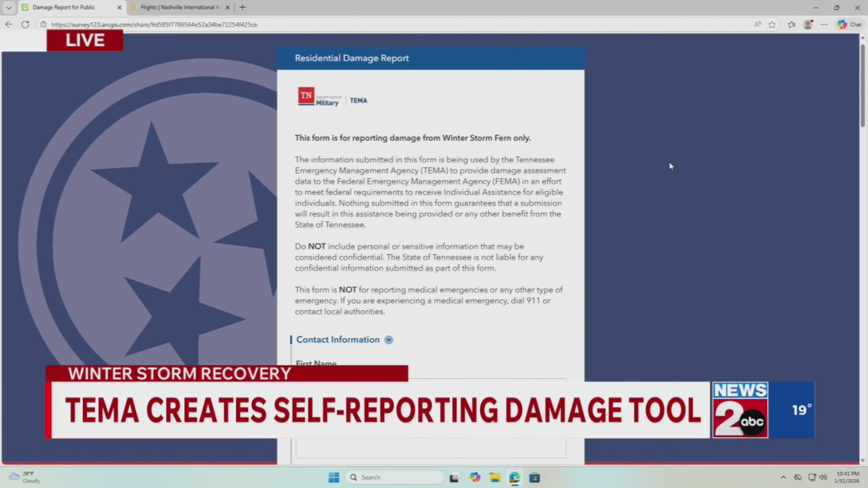Open Task View from the taskbar

pyautogui.click(x=454, y=478)
